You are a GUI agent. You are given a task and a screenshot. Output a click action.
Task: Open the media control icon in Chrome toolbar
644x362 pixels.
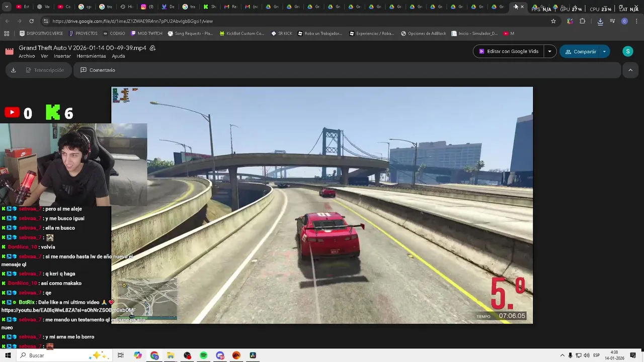click(612, 21)
